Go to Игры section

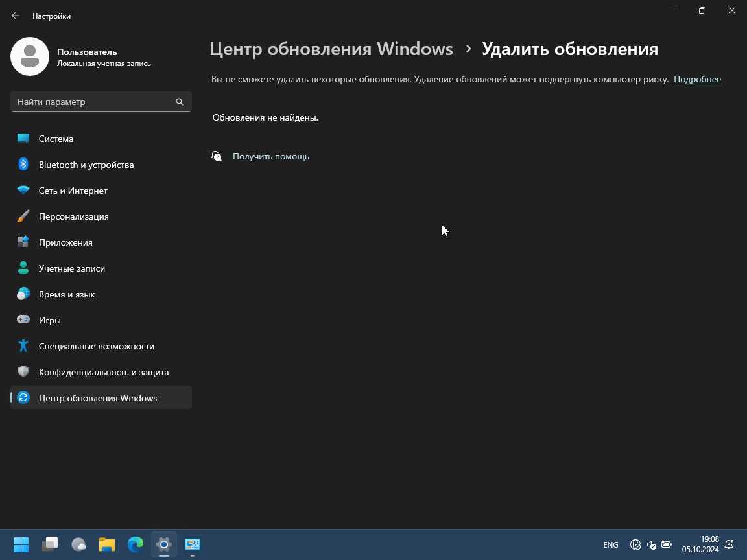click(101, 320)
